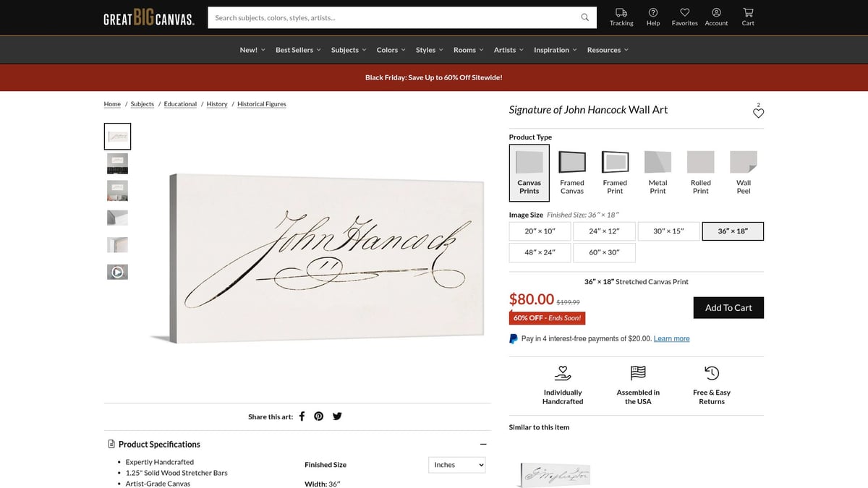868x488 pixels.
Task: Share this art on Facebook
Action: click(x=302, y=416)
